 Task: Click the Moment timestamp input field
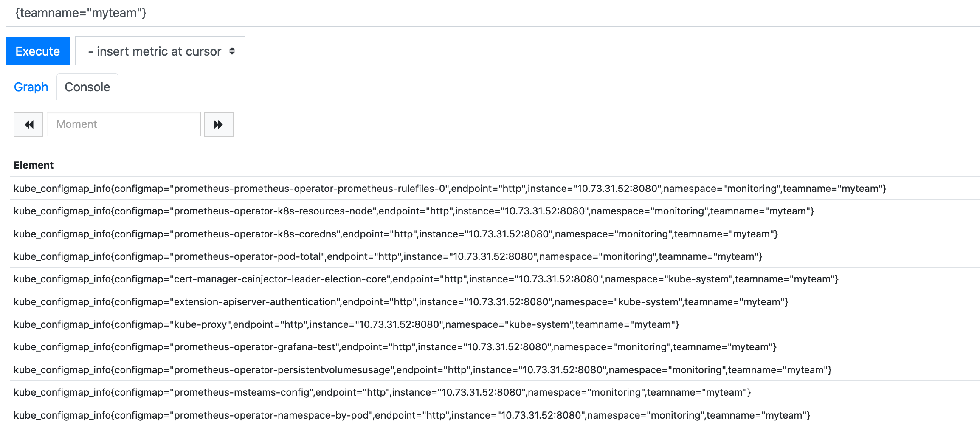click(123, 124)
